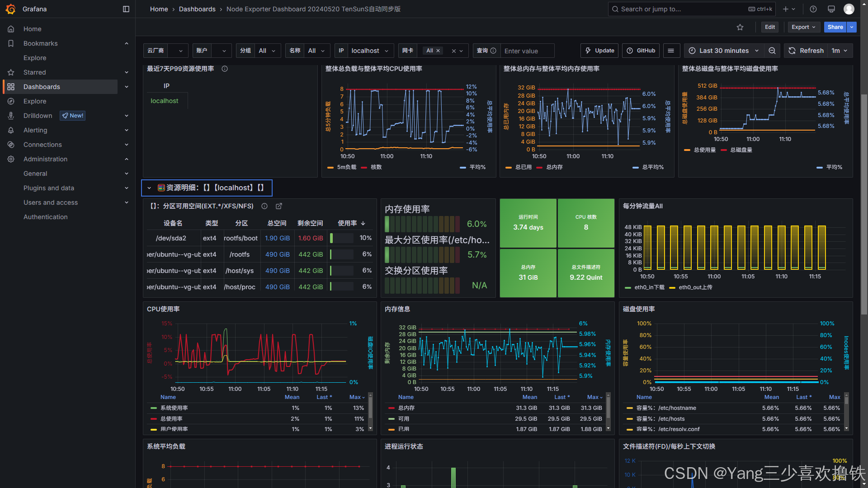
Task: Click the 查询 Enter value field
Action: pyautogui.click(x=527, y=51)
